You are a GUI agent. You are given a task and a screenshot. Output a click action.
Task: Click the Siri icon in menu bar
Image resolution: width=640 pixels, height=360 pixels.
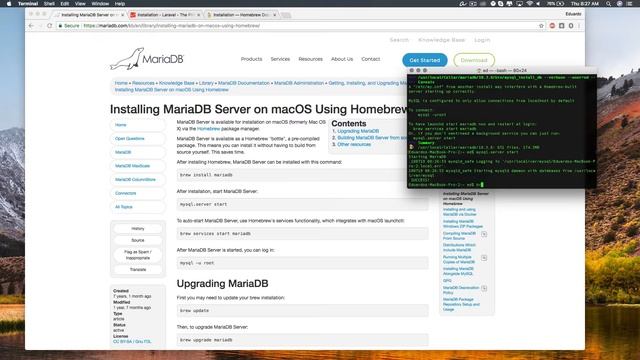(619, 4)
